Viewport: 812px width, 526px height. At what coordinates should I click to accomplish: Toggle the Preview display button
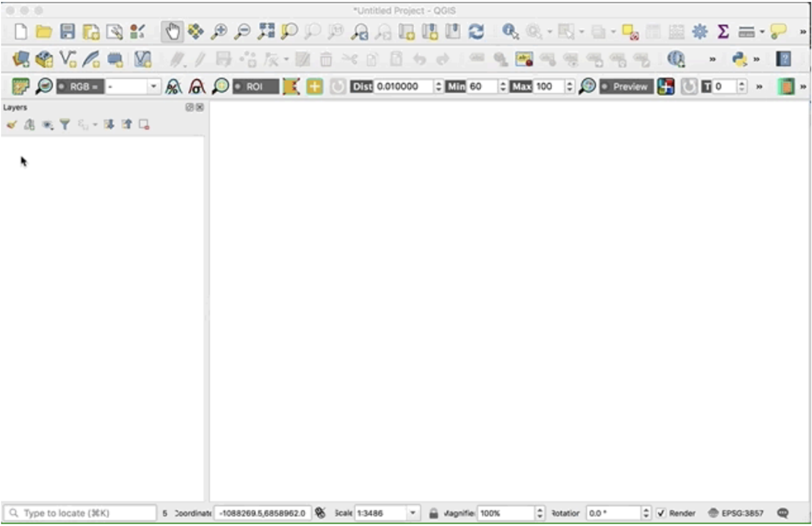point(626,87)
